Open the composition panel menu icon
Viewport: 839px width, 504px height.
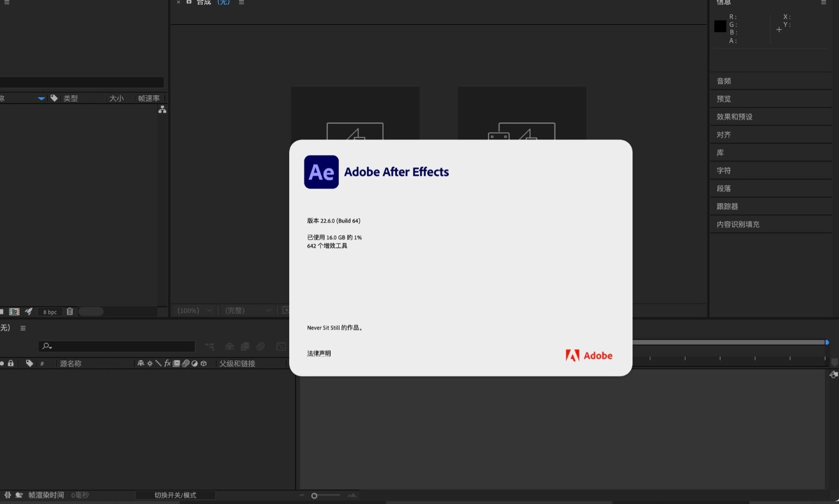tap(241, 3)
